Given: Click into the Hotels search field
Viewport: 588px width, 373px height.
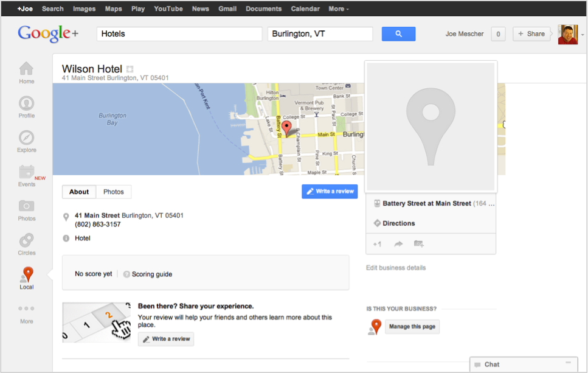Looking at the screenshot, I should pyautogui.click(x=179, y=34).
